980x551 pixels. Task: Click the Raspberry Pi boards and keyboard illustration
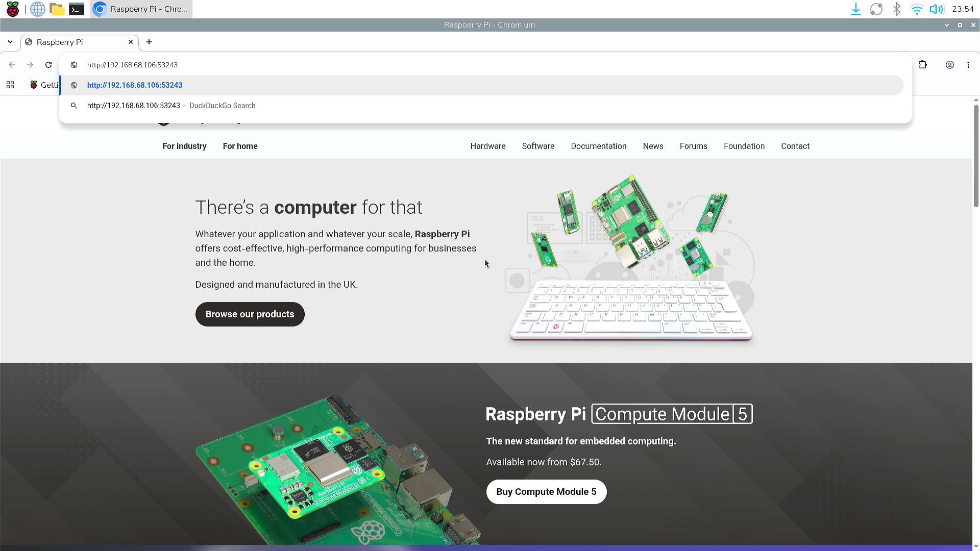[630, 258]
